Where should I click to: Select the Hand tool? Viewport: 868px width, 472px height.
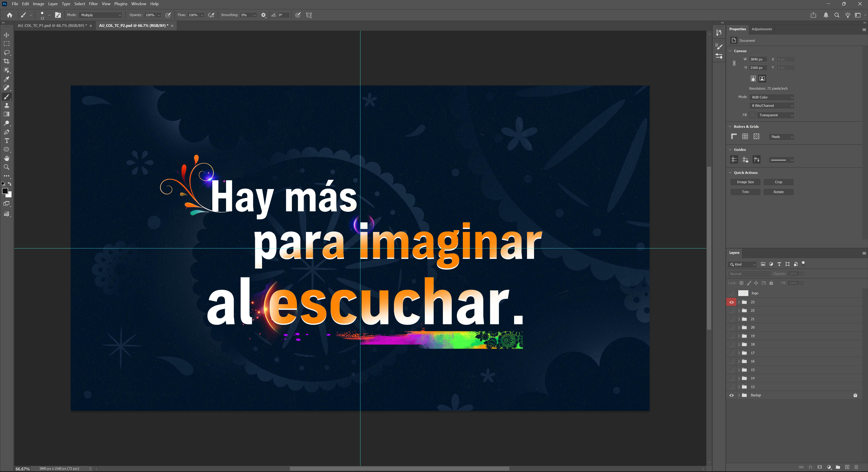(6, 158)
